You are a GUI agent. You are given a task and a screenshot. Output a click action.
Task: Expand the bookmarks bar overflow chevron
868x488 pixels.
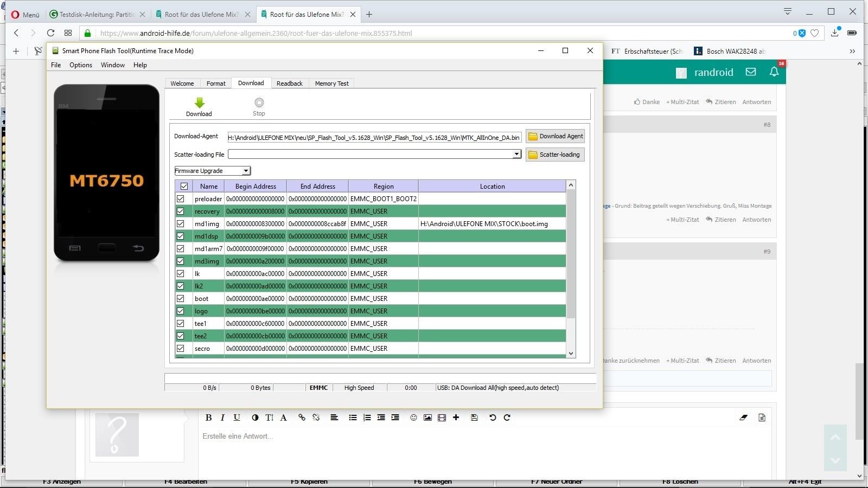[x=852, y=51]
